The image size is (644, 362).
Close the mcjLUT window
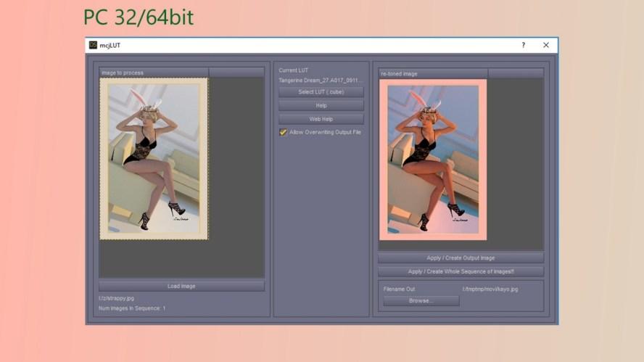point(546,45)
